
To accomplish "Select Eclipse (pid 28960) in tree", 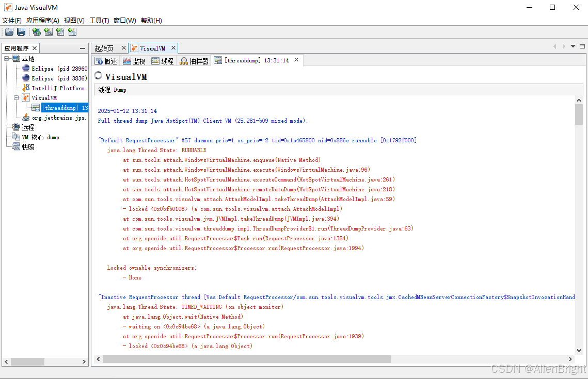I will (x=59, y=69).
